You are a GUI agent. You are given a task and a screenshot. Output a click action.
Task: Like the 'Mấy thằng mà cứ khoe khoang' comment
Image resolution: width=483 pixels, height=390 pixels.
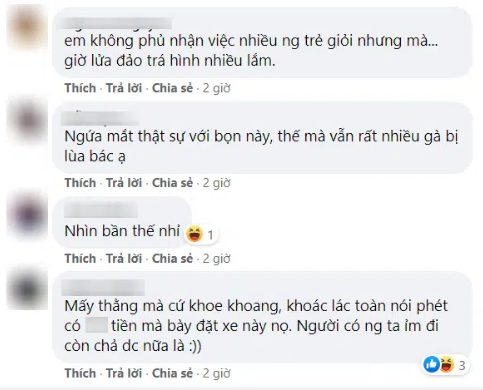click(x=80, y=373)
